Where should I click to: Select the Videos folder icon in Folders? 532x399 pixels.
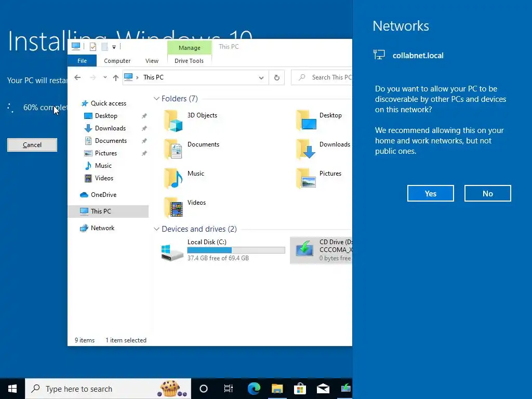(174, 208)
